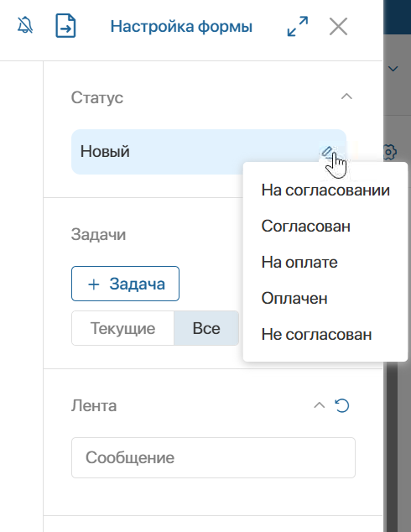
Task: Click the document export arrow icon
Action: pyautogui.click(x=65, y=26)
